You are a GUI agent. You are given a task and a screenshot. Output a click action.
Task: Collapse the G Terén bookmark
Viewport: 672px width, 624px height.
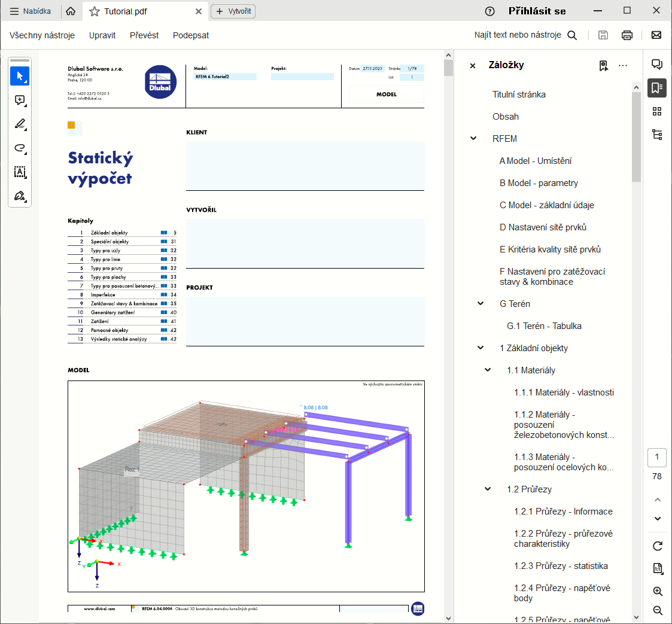point(481,304)
